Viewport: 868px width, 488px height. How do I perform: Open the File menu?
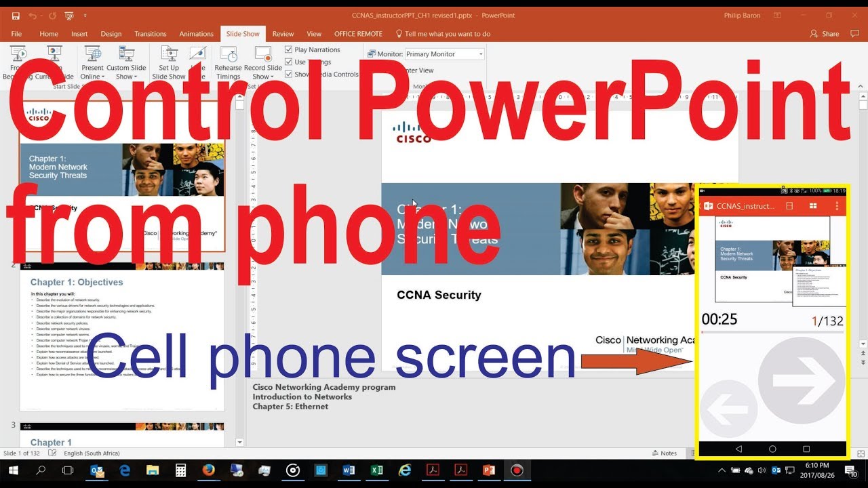[16, 34]
